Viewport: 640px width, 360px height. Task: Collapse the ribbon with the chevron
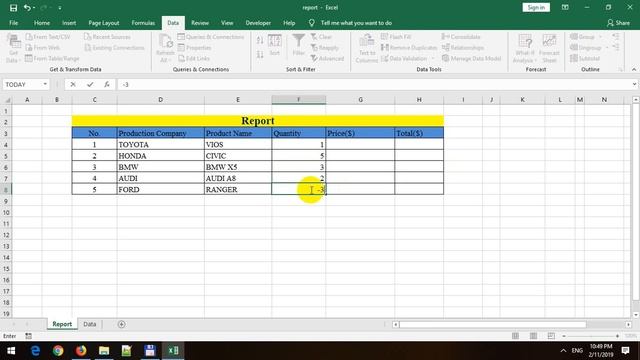click(634, 69)
